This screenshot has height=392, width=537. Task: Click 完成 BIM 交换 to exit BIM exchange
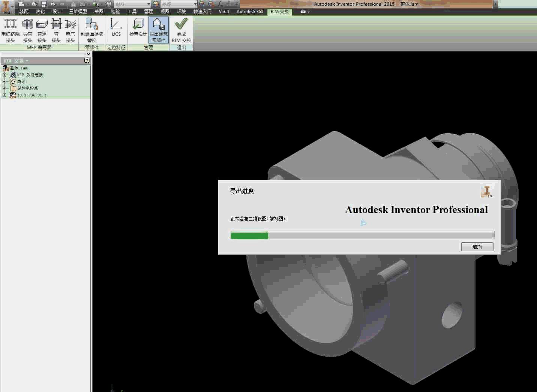[x=181, y=30]
